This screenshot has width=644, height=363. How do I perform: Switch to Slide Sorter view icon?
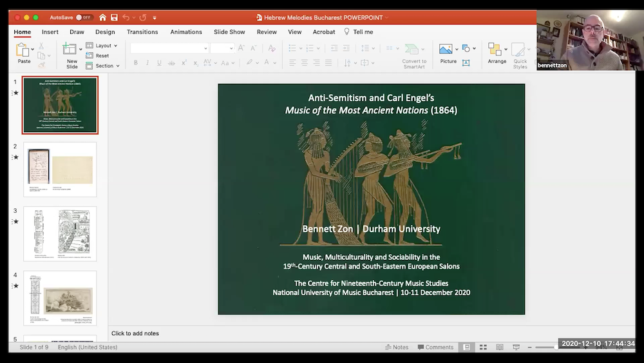coord(483,348)
